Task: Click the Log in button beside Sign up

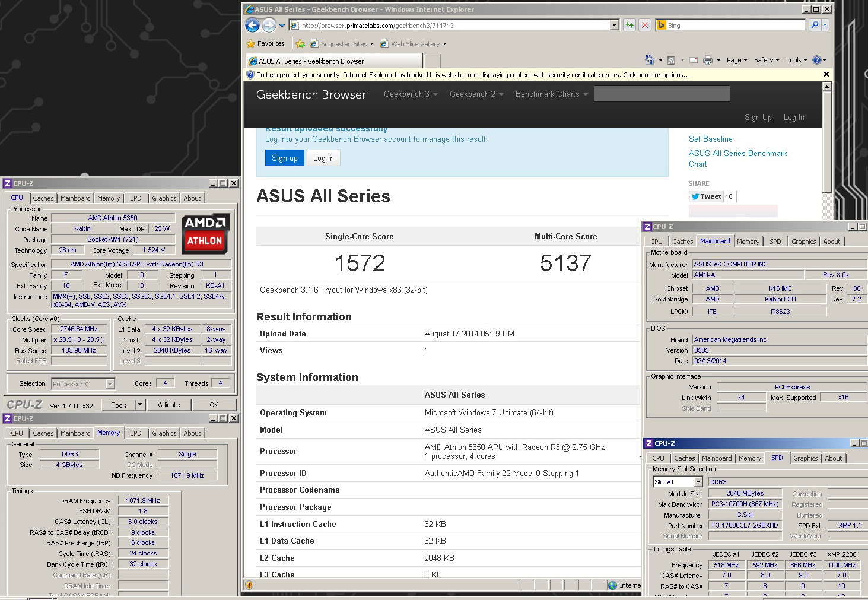Action: 323,158
